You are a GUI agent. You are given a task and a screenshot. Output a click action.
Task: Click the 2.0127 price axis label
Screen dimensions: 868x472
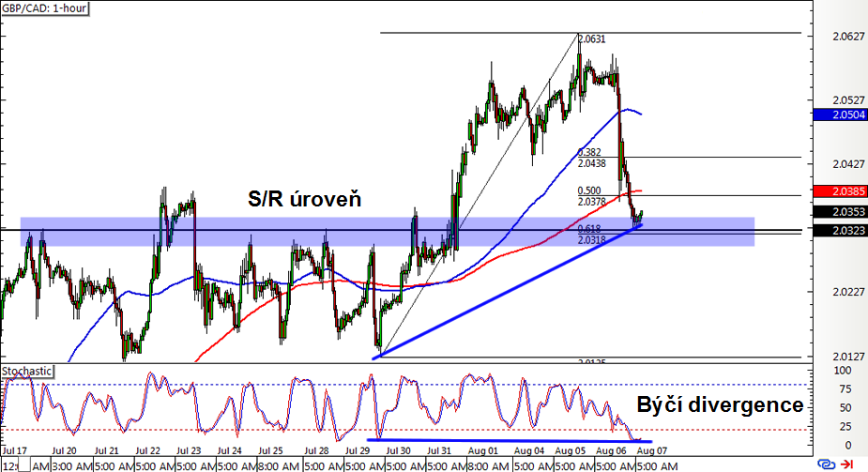coord(848,356)
